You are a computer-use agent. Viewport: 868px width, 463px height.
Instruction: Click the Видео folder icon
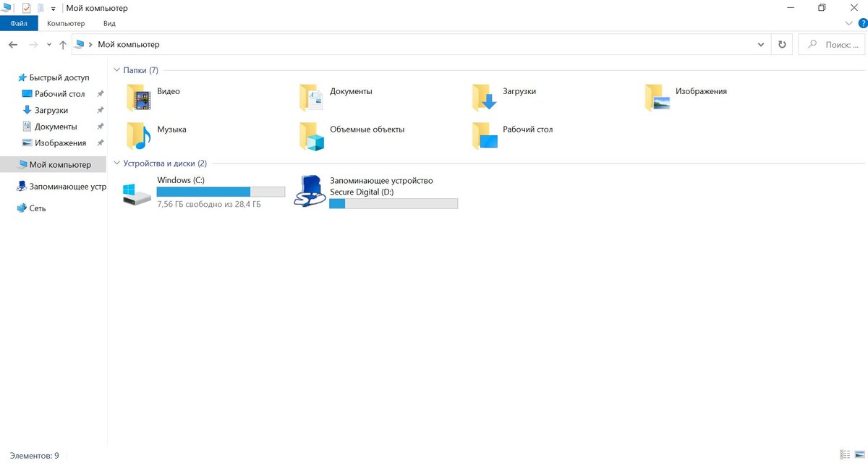[138, 98]
